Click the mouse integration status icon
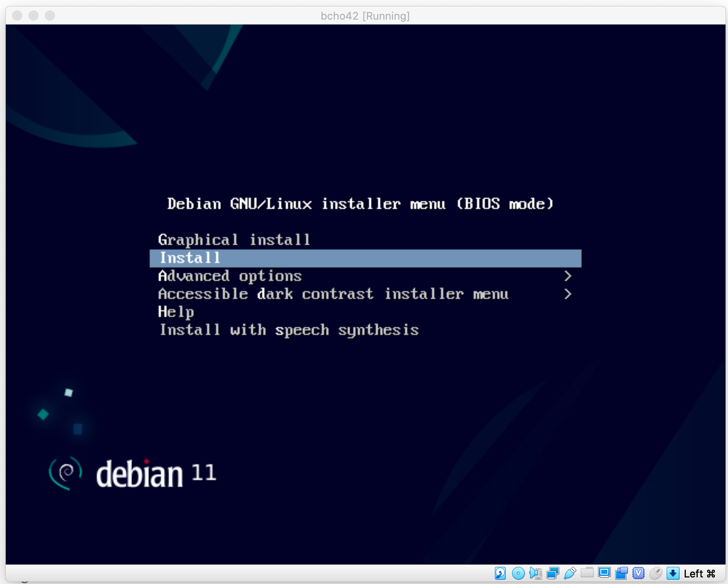 [656, 573]
